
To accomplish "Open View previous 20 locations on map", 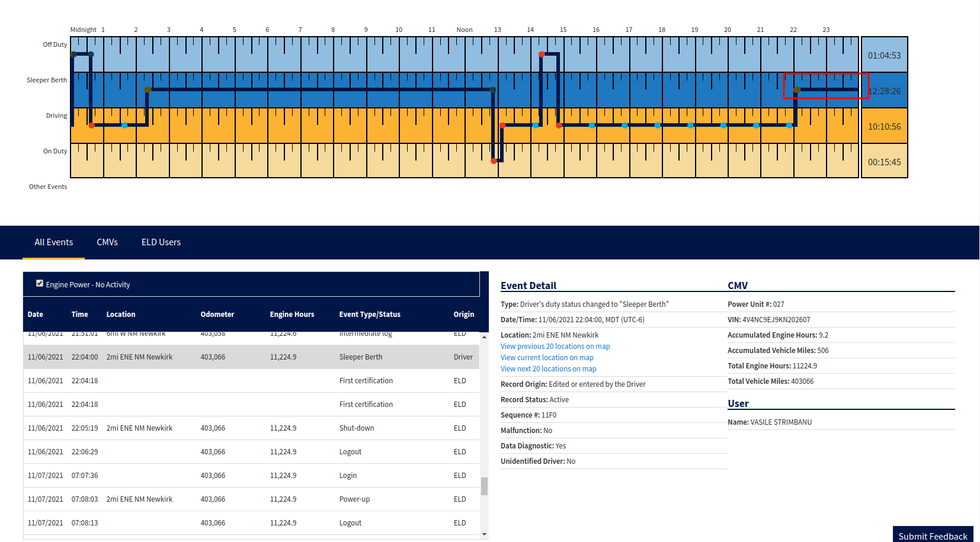I will [555, 347].
